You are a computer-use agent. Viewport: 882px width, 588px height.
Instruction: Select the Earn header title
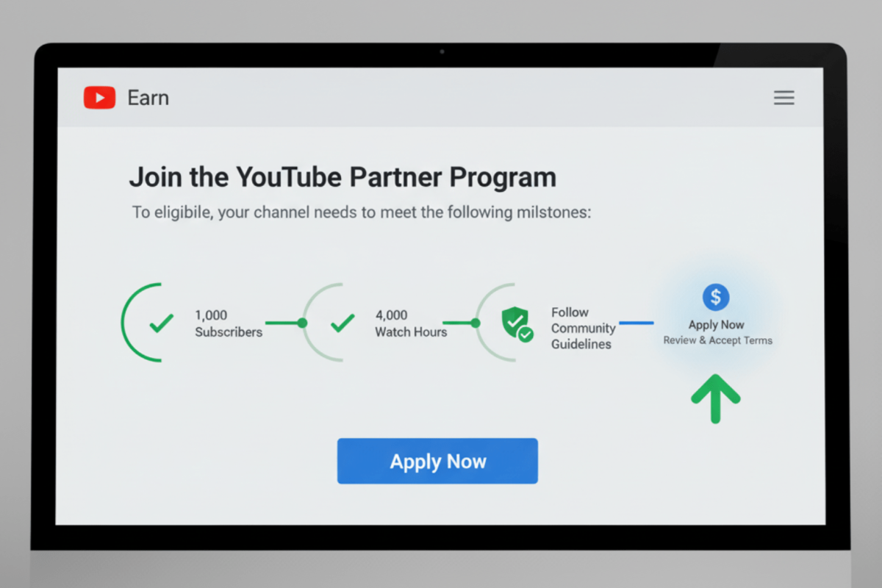click(x=148, y=98)
